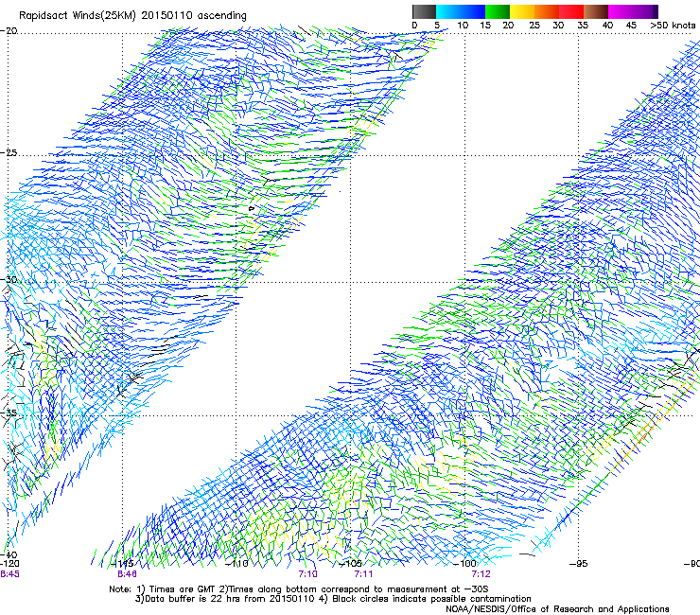The image size is (700, 615).
Task: Click the 8:46 purple time label
Action: click(128, 574)
